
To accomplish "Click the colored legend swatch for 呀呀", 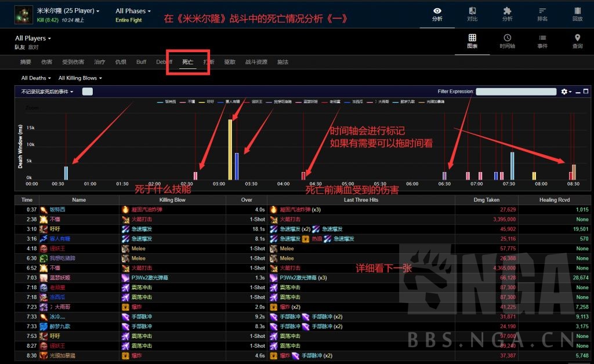I will 201,101.
